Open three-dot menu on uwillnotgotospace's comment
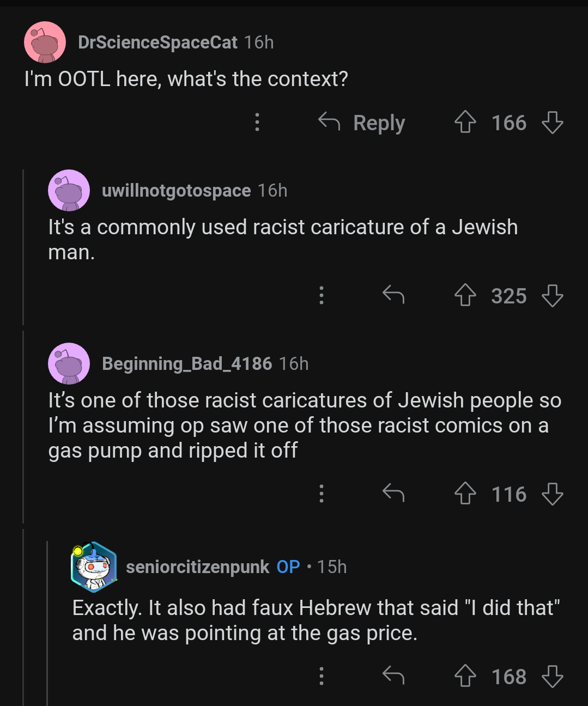 322,295
